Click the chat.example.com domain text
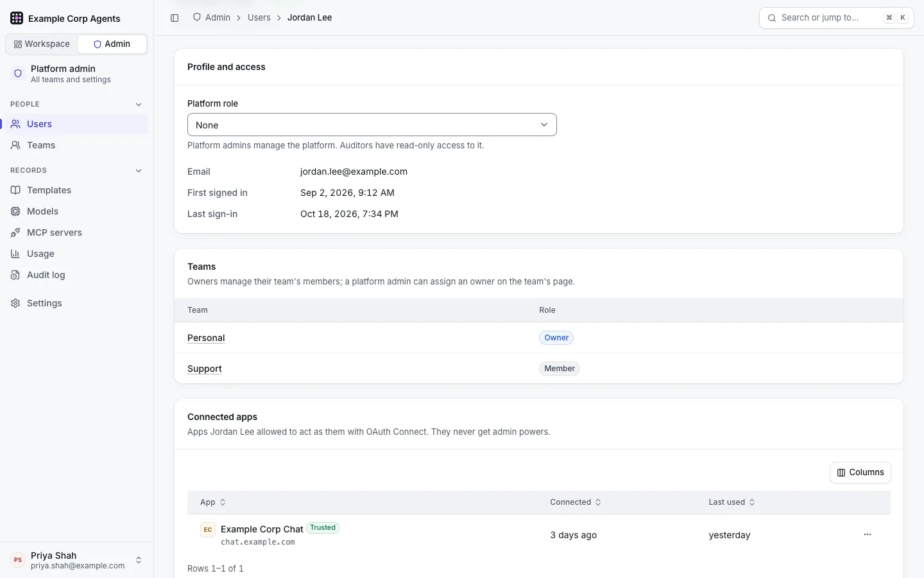This screenshot has height=578, width=924. coord(258,542)
